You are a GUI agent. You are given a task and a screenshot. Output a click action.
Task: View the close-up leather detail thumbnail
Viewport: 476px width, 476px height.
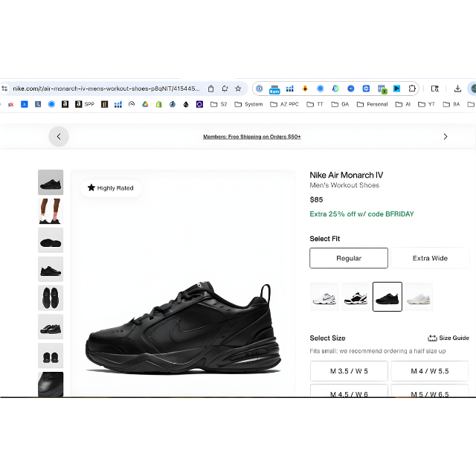click(x=51, y=385)
